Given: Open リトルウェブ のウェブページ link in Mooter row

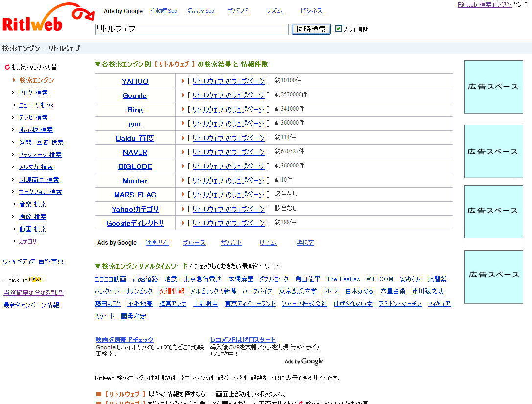Looking at the screenshot, I should [x=229, y=181].
